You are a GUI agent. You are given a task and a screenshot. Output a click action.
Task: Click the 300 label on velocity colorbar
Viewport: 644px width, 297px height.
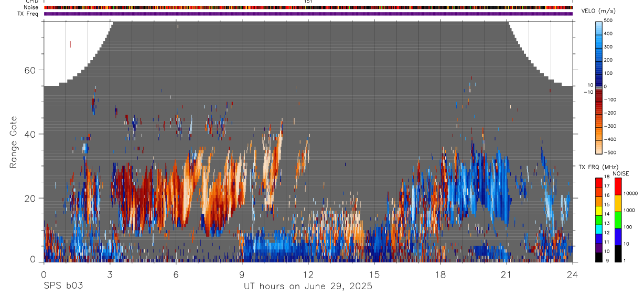[608, 47]
